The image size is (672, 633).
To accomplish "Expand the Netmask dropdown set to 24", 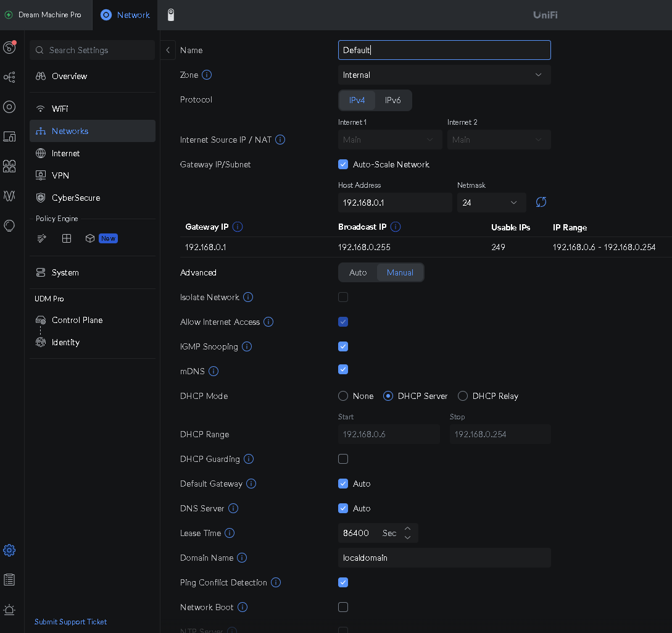I will [491, 203].
